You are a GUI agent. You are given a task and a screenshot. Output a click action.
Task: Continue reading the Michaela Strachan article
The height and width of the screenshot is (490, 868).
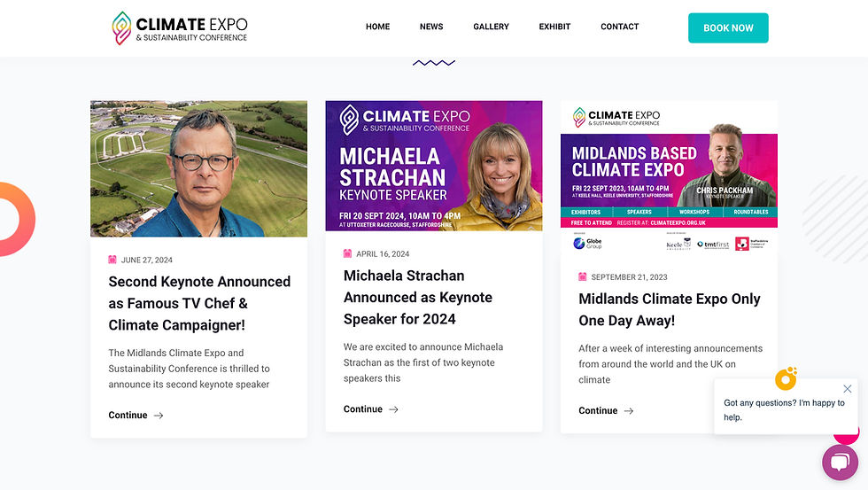(x=362, y=409)
